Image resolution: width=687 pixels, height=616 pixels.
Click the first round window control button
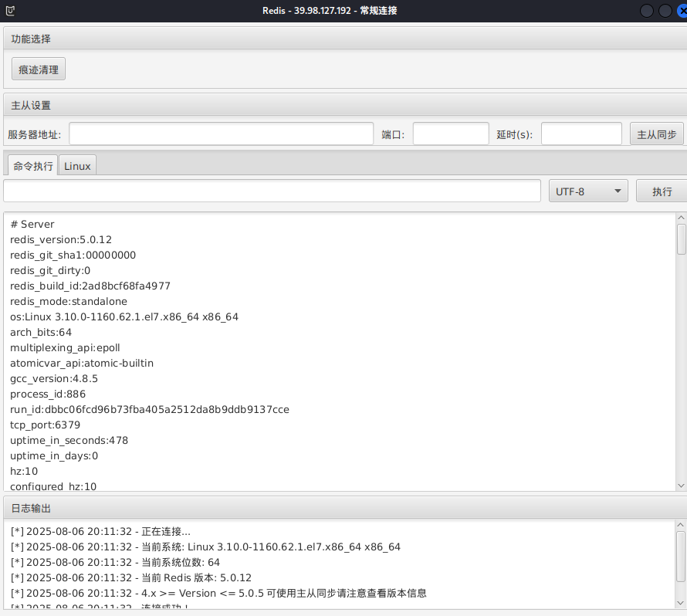pos(647,11)
